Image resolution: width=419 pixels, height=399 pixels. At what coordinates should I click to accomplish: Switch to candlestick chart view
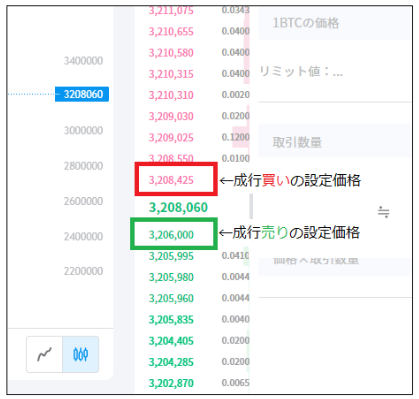tap(80, 354)
